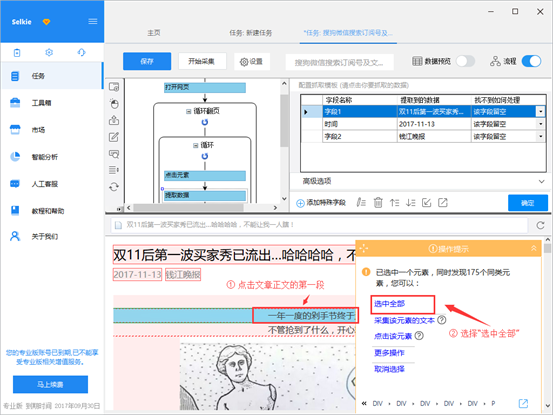This screenshot has width=553, height=415.
Task: Turn off the 流程 switch
Action: coord(531,61)
